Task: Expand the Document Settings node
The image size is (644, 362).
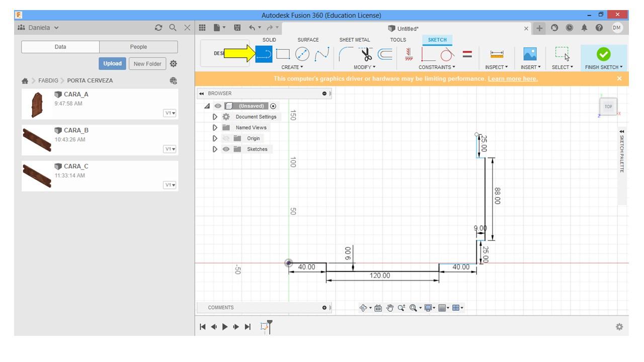Action: pyautogui.click(x=215, y=117)
